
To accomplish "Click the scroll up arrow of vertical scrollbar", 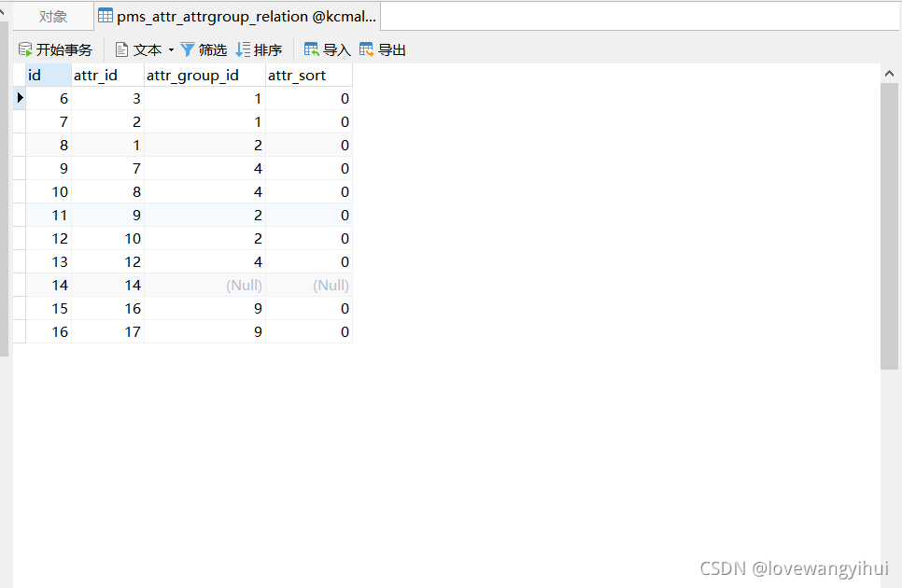I will pos(889,74).
